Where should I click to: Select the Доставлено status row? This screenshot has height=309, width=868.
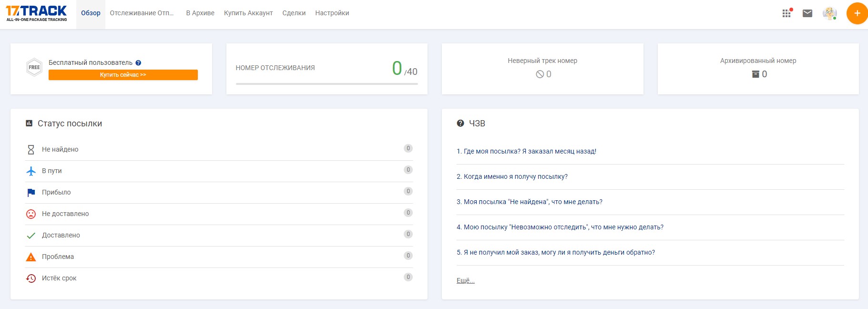(x=219, y=235)
